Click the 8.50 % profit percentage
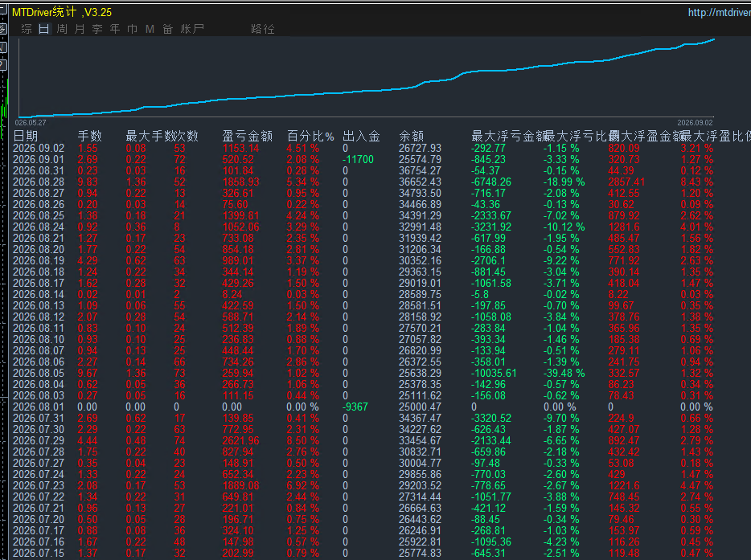751x560 pixels. click(302, 441)
